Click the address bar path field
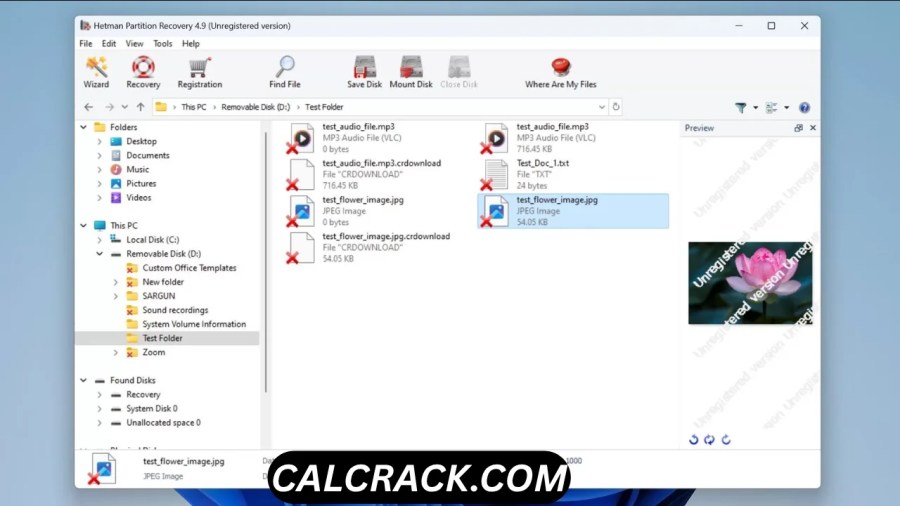This screenshot has height=506, width=900. (381, 107)
